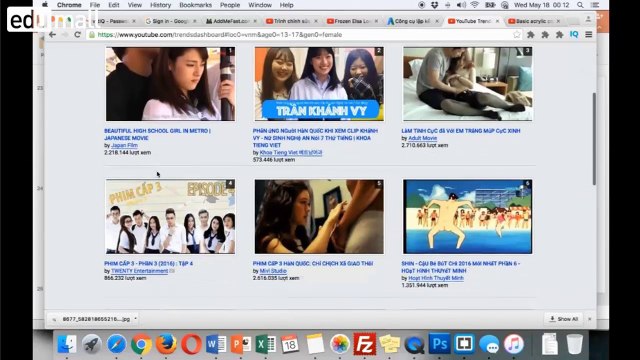Image resolution: width=640 pixels, height=360 pixels.
Task: Open Notification Center icon in menu bar
Action: pyautogui.click(x=595, y=5)
